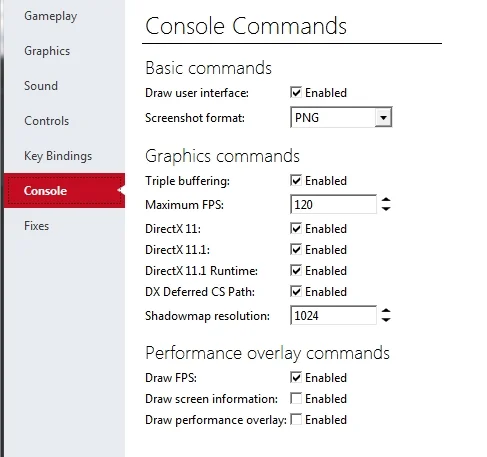This screenshot has height=457, width=487.
Task: Select the highlighted Console sidebar item
Action: pos(64,191)
